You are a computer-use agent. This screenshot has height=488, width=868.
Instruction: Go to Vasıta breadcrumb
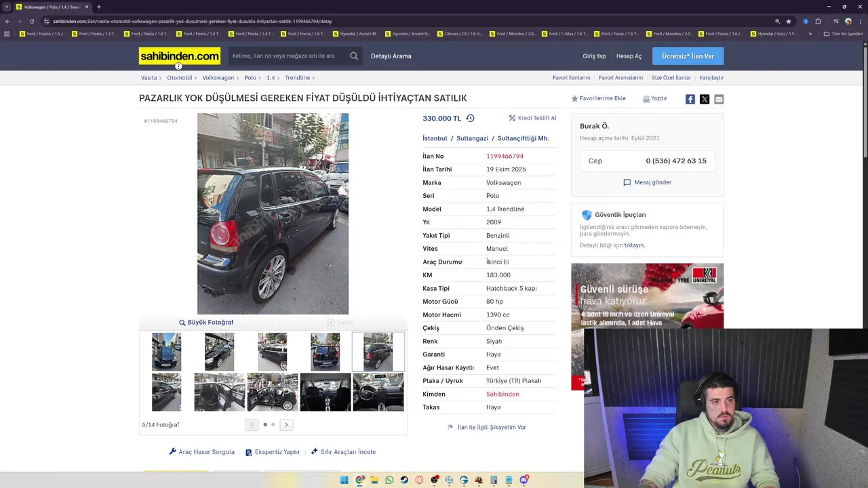coord(149,78)
